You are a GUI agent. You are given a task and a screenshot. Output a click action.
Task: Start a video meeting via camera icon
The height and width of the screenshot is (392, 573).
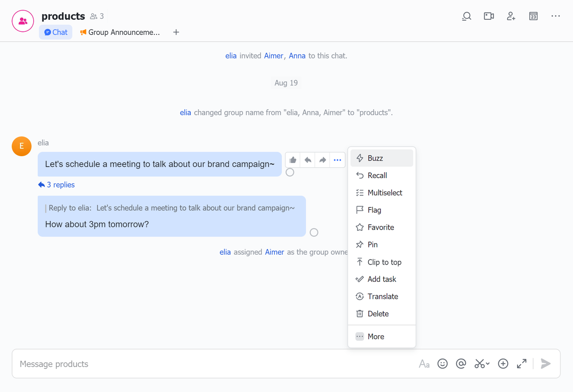[x=489, y=17]
